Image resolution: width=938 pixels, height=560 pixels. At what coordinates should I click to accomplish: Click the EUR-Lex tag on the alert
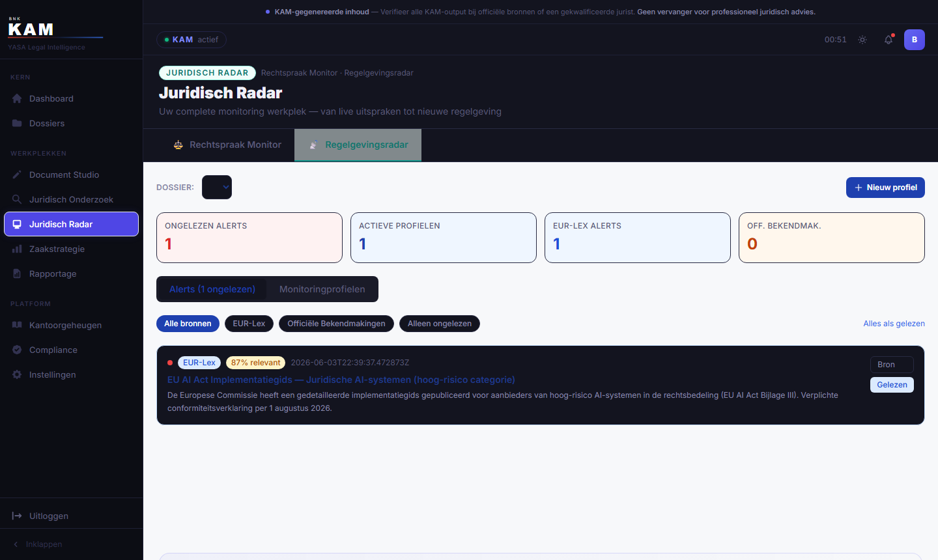pyautogui.click(x=199, y=363)
